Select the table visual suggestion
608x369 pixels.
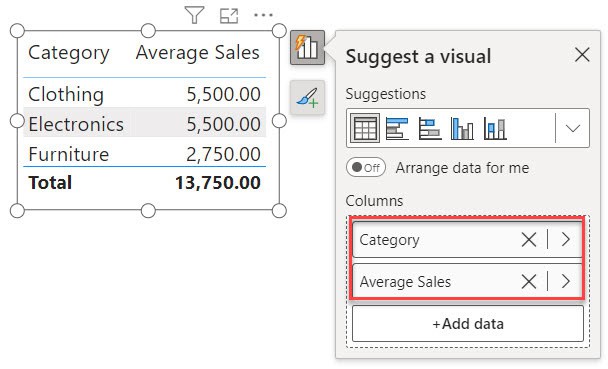pos(364,128)
